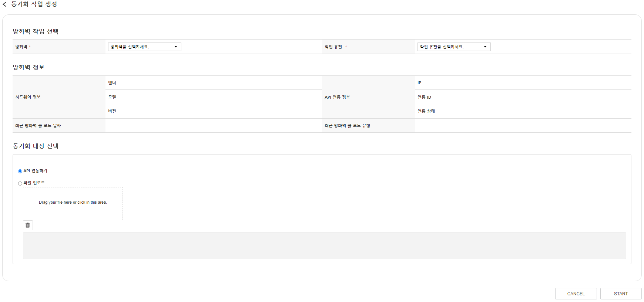Click the 버전 field label
The width and height of the screenshot is (644, 302).
[112, 111]
